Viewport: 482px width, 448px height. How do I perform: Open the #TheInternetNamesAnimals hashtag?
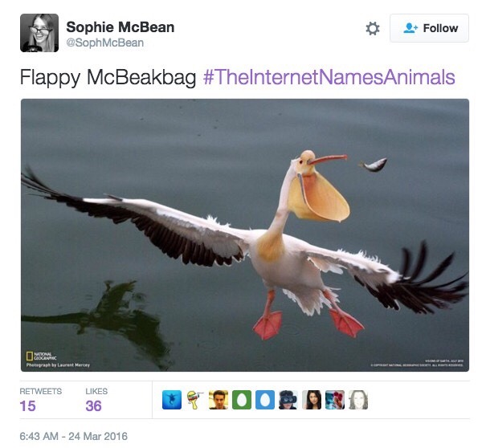(x=329, y=77)
